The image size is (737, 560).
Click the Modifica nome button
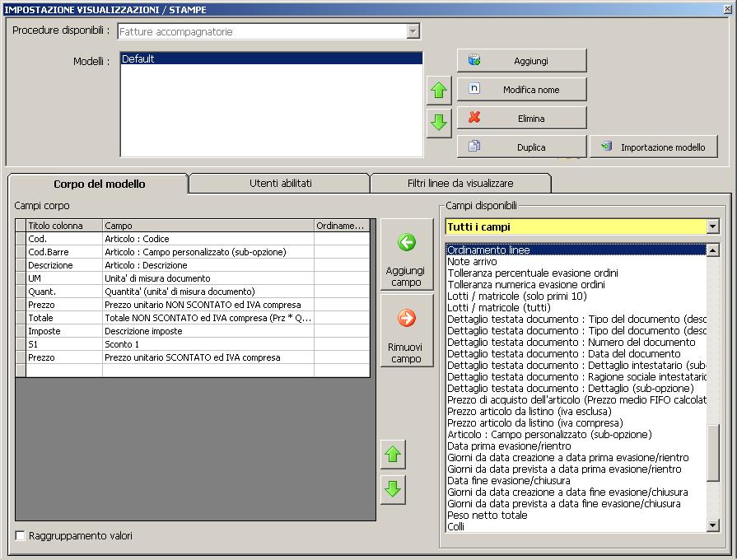[x=521, y=89]
